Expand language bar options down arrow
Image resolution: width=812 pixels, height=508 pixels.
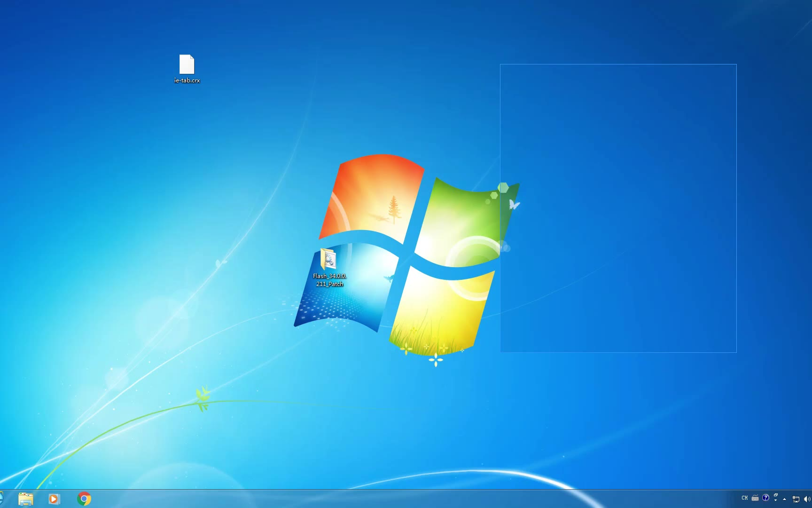[x=776, y=500]
